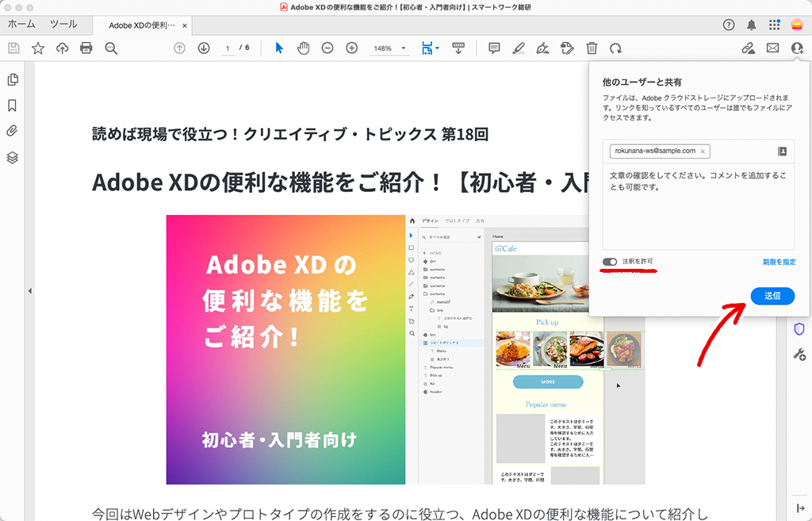Open the Bookmarks panel

13,105
